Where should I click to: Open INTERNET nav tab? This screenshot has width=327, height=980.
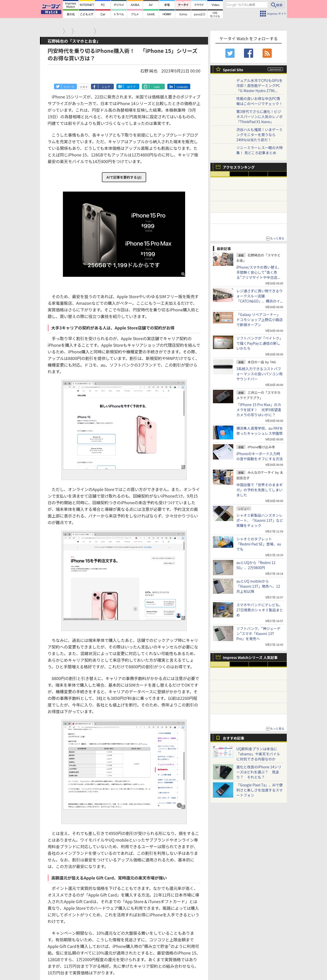87,5
